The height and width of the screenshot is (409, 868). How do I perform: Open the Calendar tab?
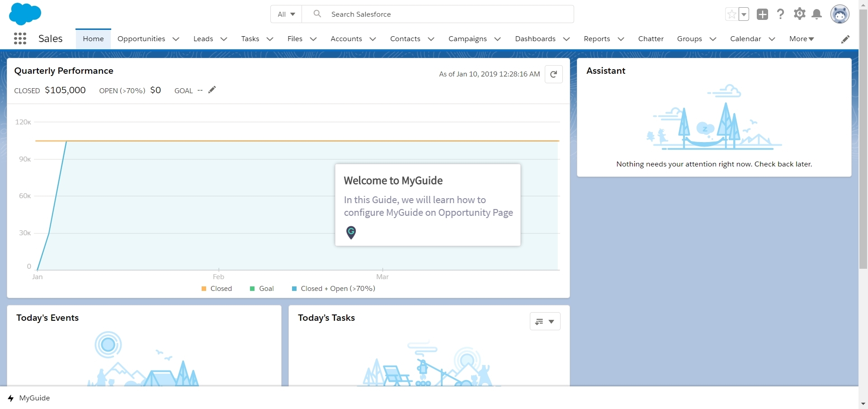point(745,39)
